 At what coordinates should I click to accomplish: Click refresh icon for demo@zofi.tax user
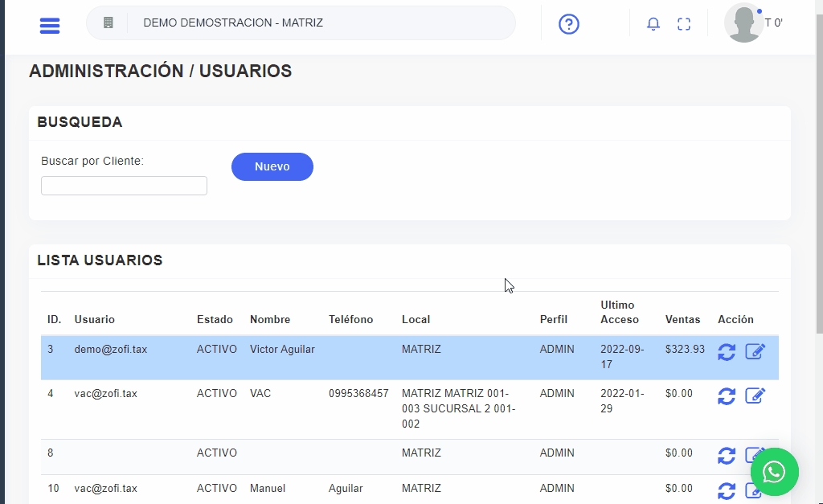click(727, 352)
